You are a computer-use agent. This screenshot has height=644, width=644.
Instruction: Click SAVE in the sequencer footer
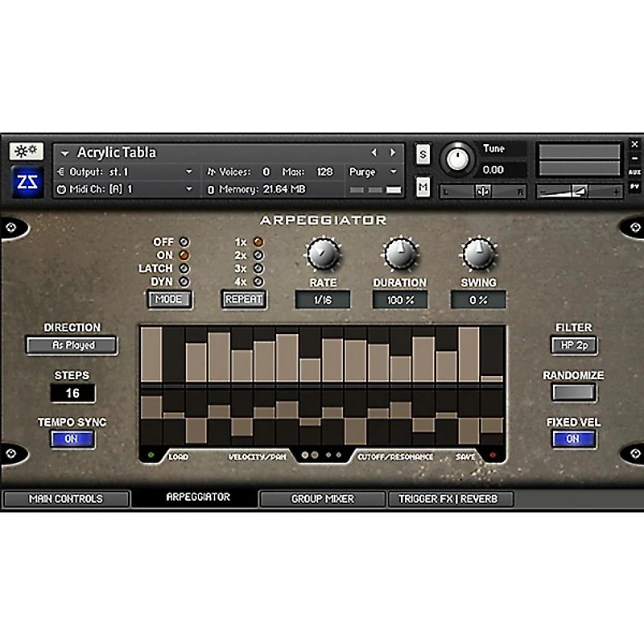point(465,456)
